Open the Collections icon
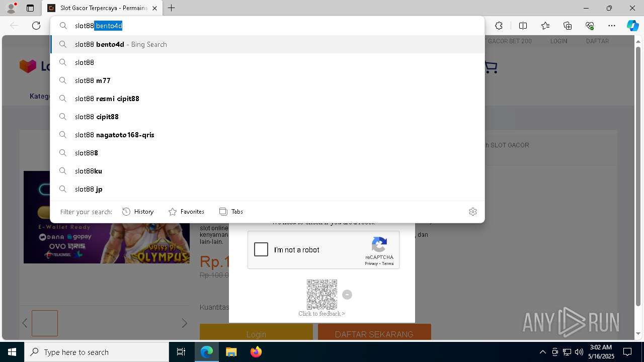 568,26
